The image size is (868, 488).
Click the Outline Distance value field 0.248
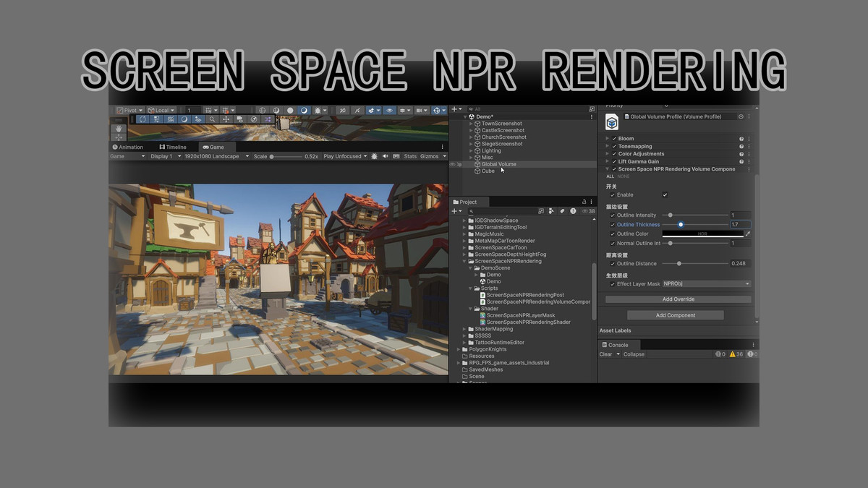[x=740, y=264]
